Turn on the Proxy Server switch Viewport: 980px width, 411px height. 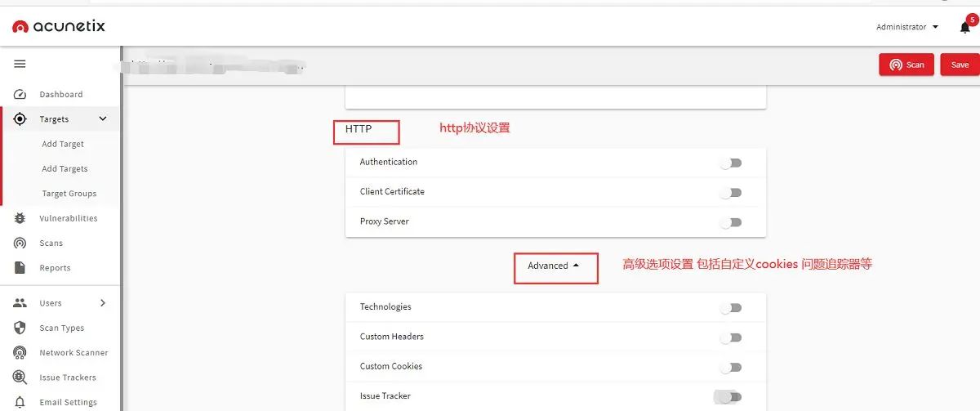pyautogui.click(x=731, y=222)
